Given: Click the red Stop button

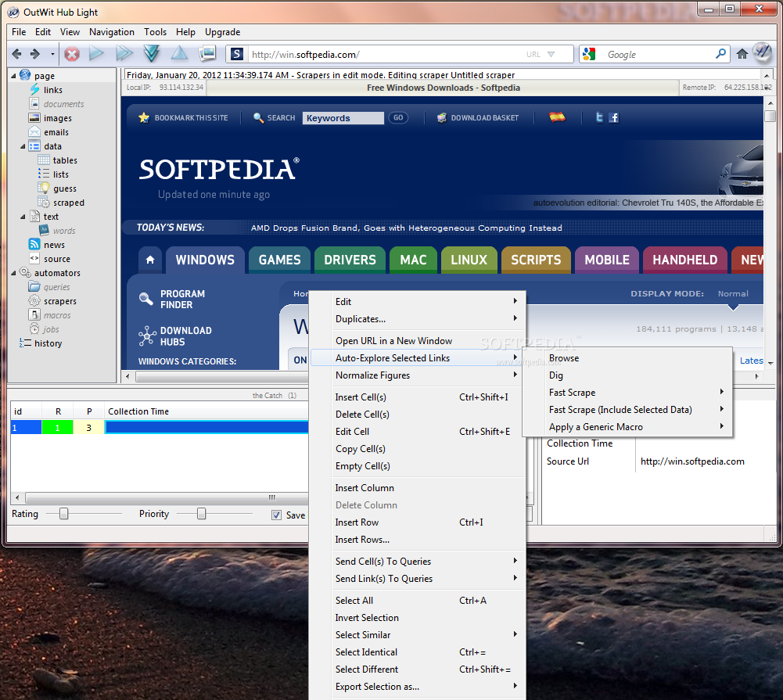Looking at the screenshot, I should (x=72, y=53).
